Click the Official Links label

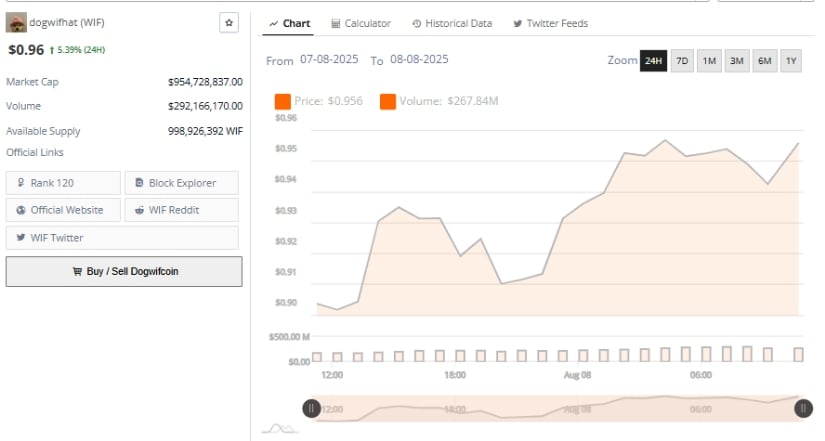[35, 153]
